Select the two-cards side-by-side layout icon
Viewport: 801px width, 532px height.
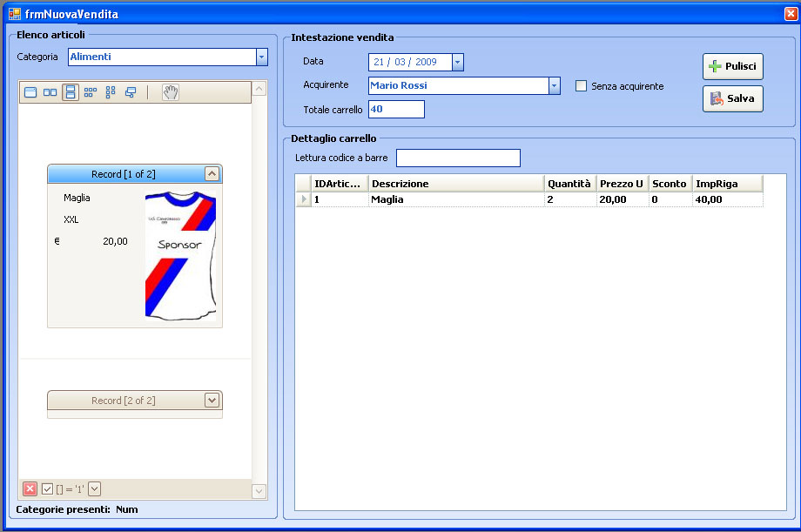pos(50,92)
